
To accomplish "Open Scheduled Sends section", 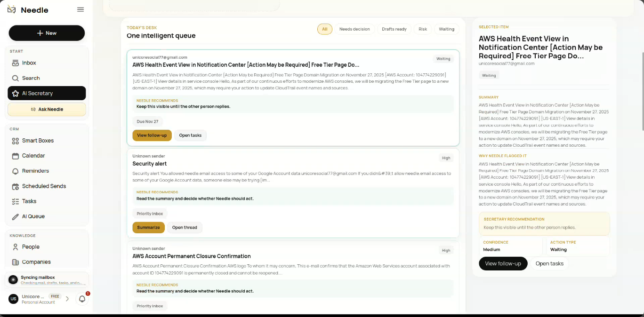I will (x=47, y=186).
